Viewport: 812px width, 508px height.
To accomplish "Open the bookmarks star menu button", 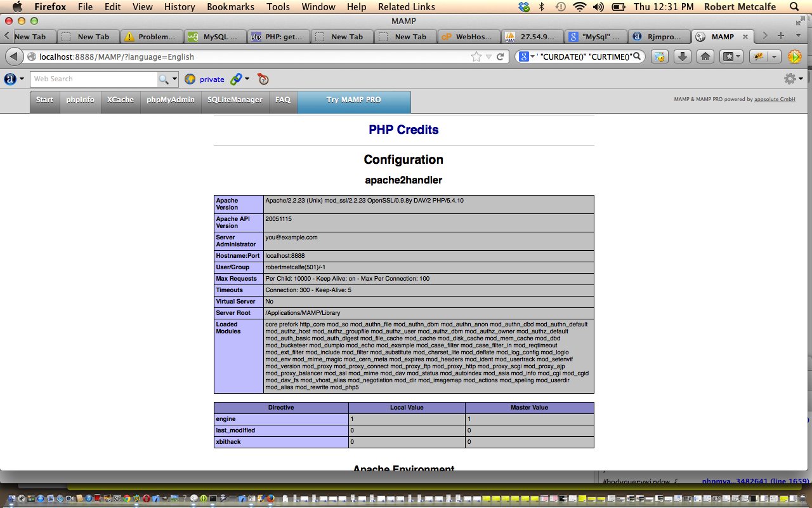I will coord(731,57).
